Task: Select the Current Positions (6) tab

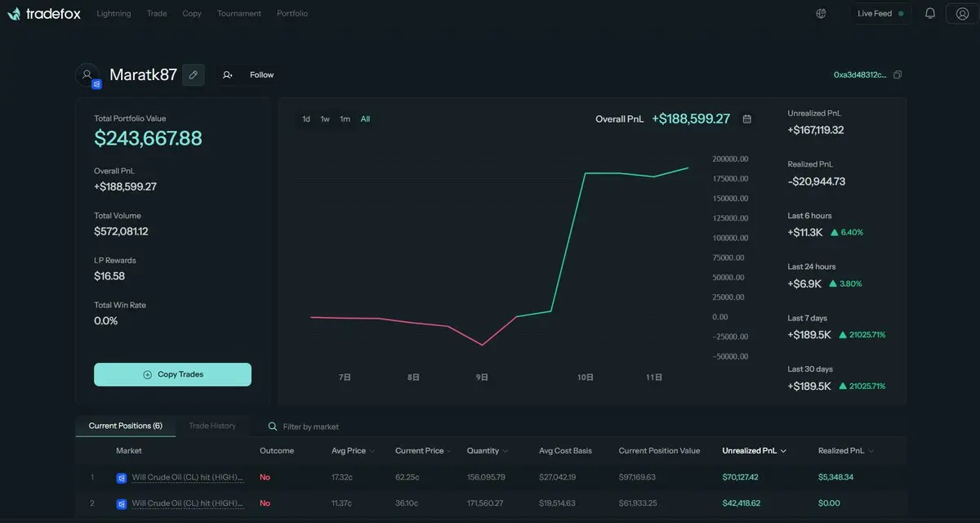Action: tap(126, 426)
